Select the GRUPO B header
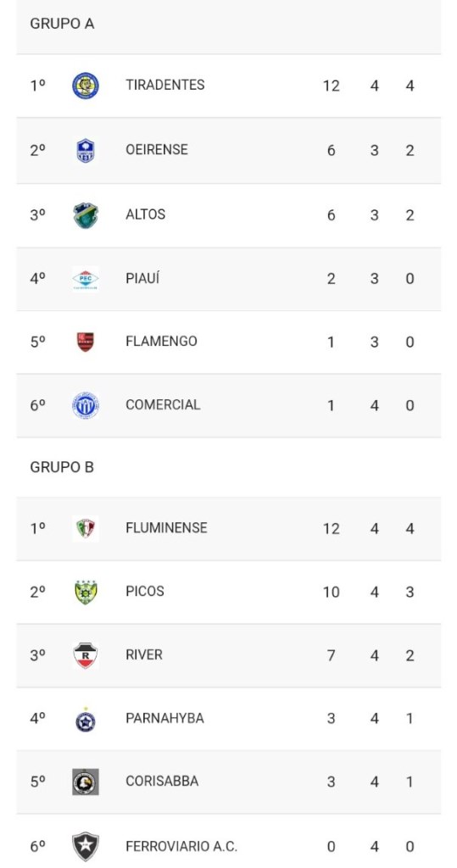Image resolution: width=457 pixels, height=868 pixels. 62,467
